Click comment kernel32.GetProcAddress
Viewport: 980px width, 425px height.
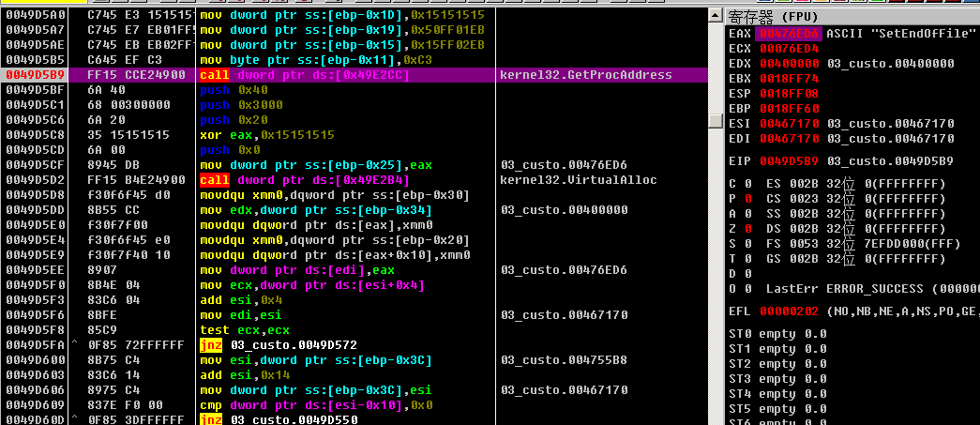click(586, 74)
